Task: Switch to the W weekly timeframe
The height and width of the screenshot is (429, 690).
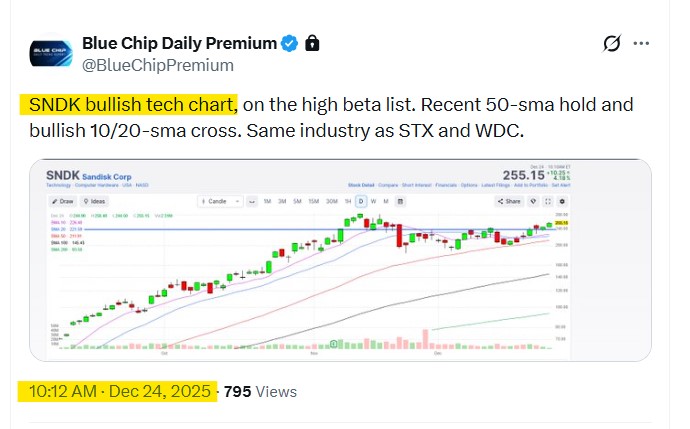Action: (x=372, y=201)
